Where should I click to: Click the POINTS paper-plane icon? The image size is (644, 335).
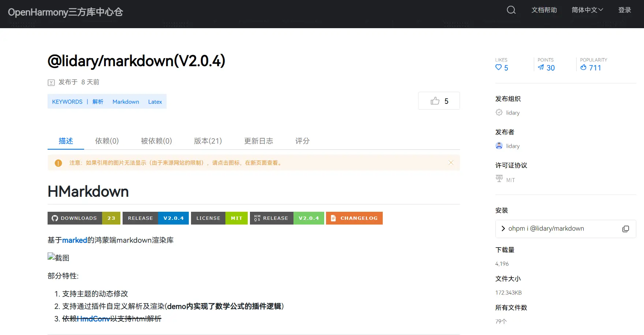click(541, 67)
